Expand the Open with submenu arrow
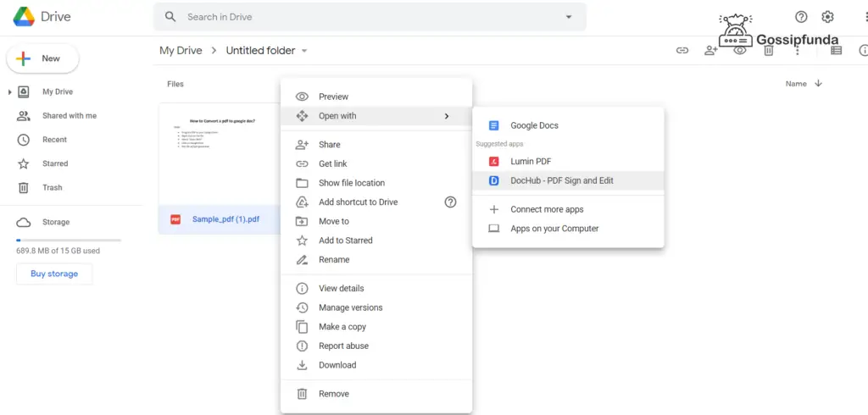Viewport: 868px width, 415px height. (x=447, y=116)
